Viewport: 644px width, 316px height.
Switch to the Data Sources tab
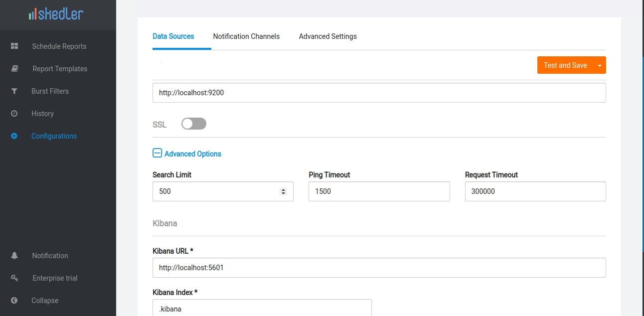pos(173,36)
